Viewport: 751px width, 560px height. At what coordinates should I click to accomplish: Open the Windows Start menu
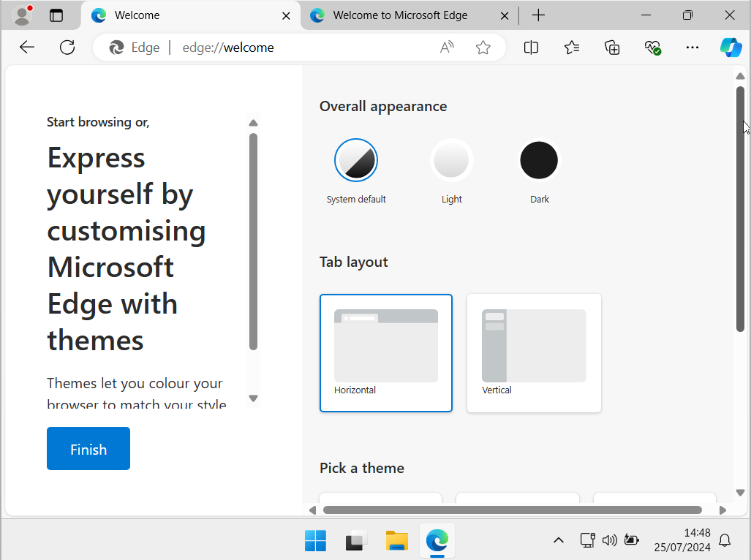point(315,541)
